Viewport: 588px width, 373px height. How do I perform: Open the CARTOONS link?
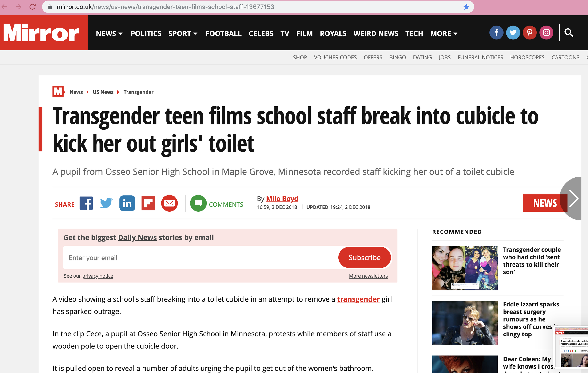coord(565,57)
